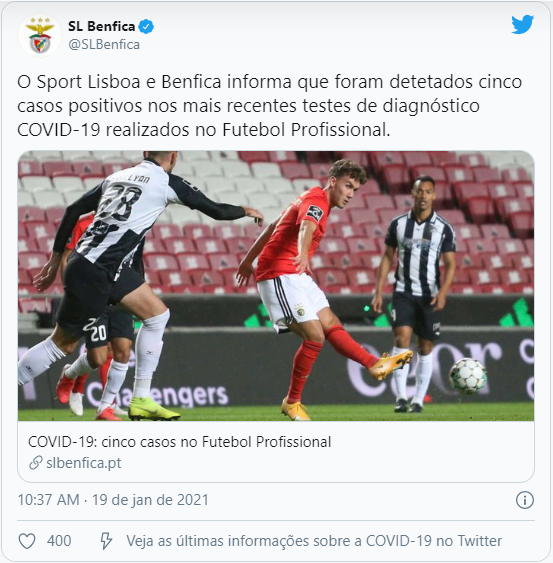Open the SL Benfica profile avatar

tap(40, 36)
